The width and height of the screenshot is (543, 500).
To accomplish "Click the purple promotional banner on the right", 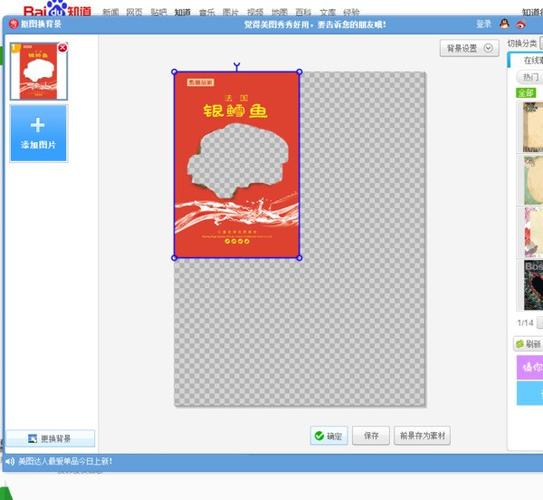I will (530, 367).
